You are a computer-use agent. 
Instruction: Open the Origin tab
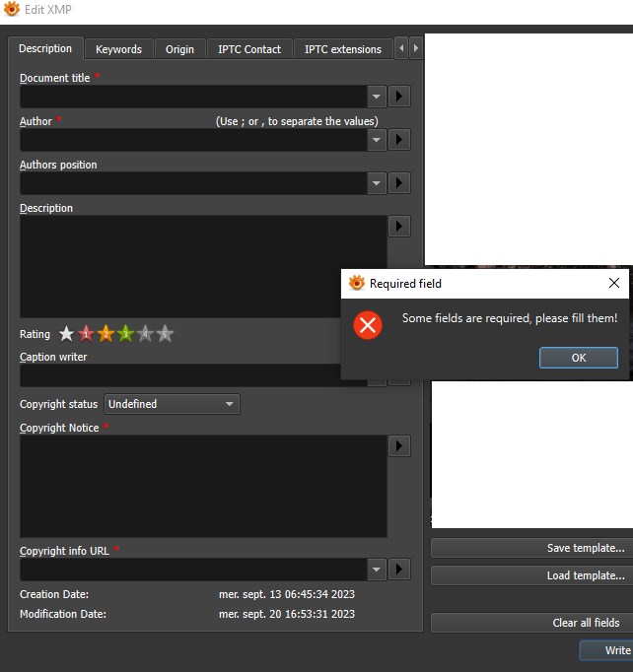179,49
